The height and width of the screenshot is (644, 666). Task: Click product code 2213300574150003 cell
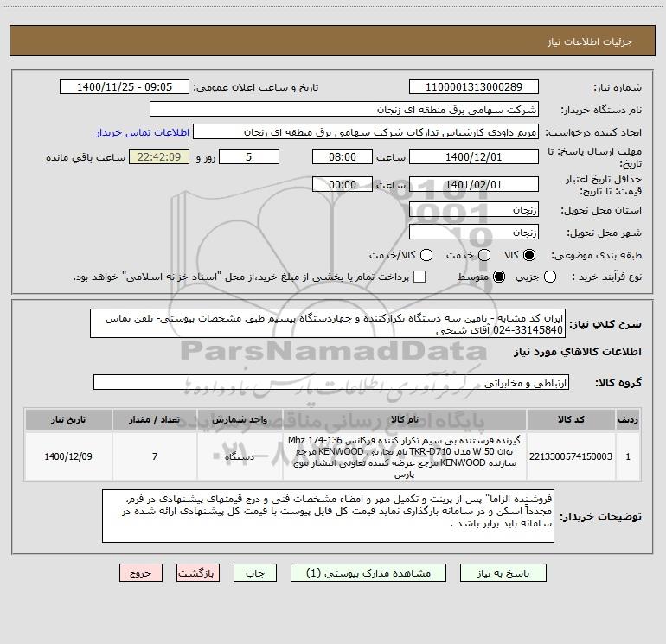point(571,456)
